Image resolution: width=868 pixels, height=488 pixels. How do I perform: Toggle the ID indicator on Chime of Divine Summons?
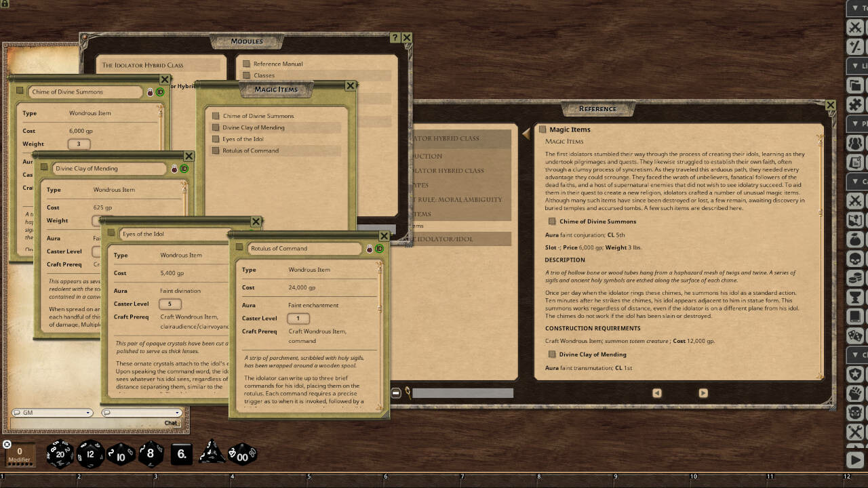click(x=160, y=92)
